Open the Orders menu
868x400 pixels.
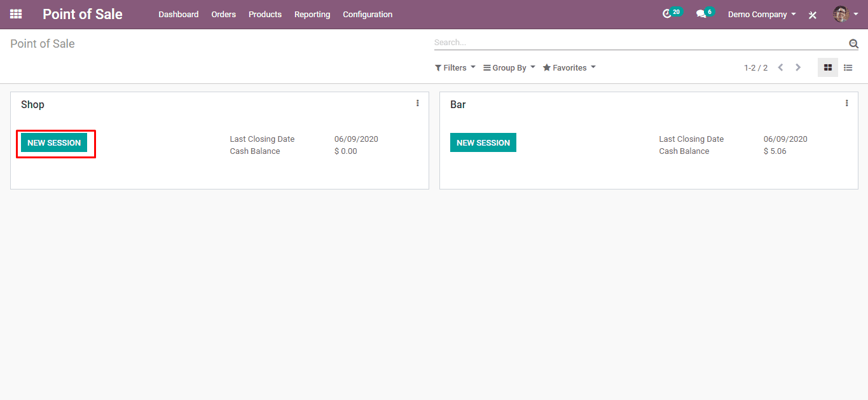[224, 14]
